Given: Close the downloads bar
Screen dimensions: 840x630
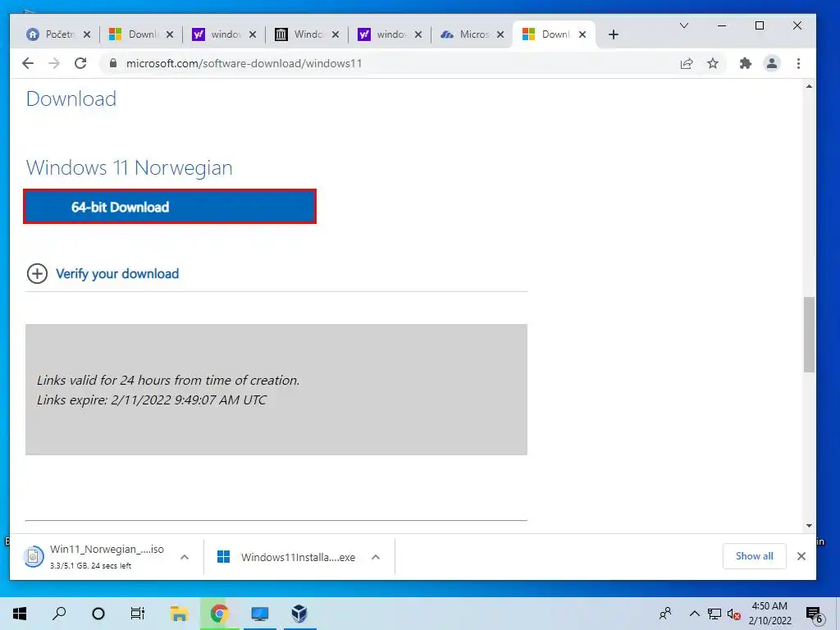Looking at the screenshot, I should (x=801, y=556).
